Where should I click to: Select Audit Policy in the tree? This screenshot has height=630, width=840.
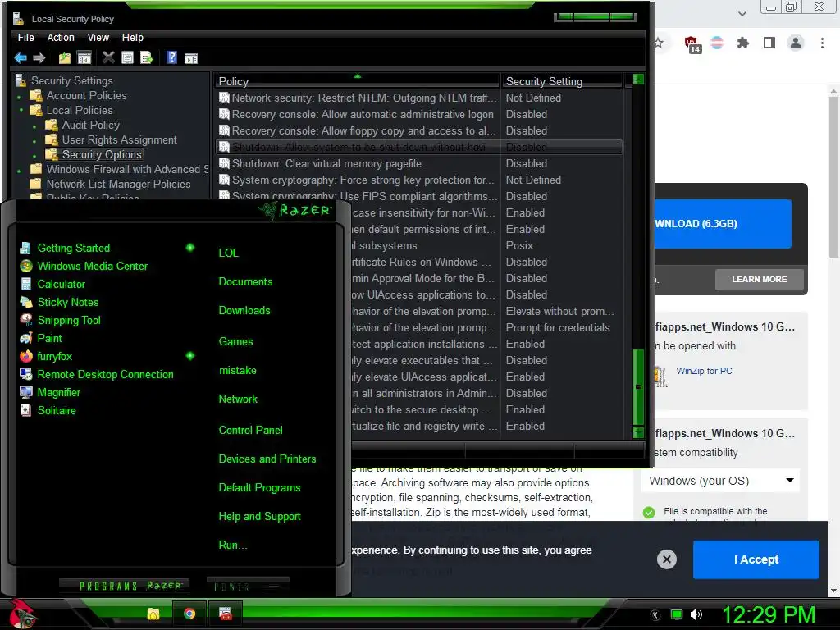[x=90, y=125]
